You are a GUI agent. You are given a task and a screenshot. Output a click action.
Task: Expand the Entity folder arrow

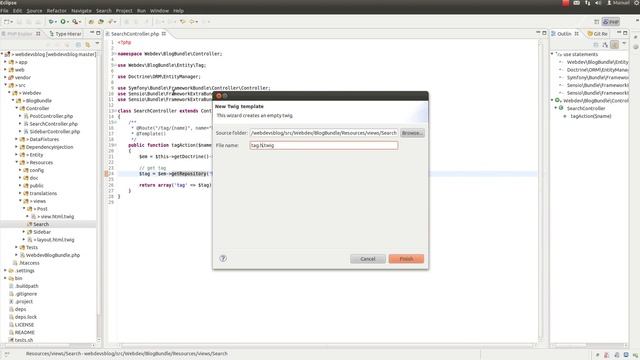click(17, 155)
